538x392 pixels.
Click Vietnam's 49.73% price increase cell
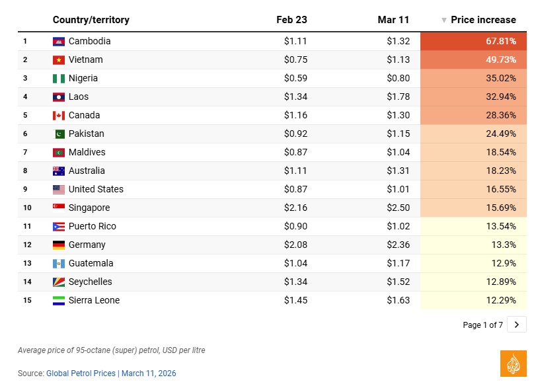(x=473, y=59)
